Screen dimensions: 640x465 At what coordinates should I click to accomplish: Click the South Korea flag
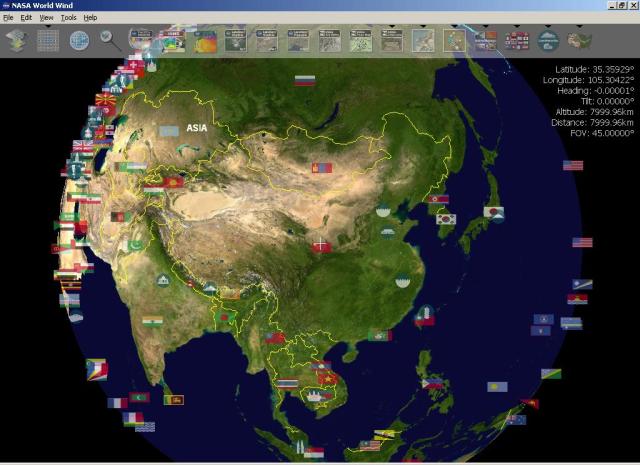pyautogui.click(x=446, y=219)
